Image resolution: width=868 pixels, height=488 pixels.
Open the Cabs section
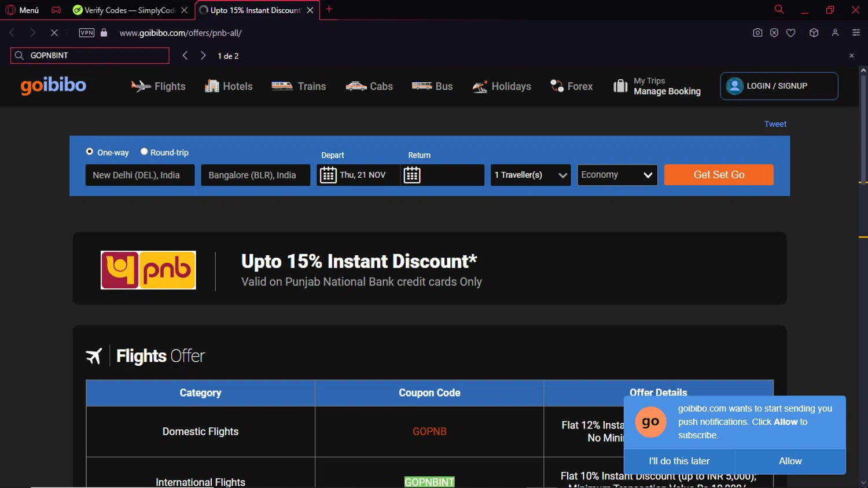(x=369, y=86)
